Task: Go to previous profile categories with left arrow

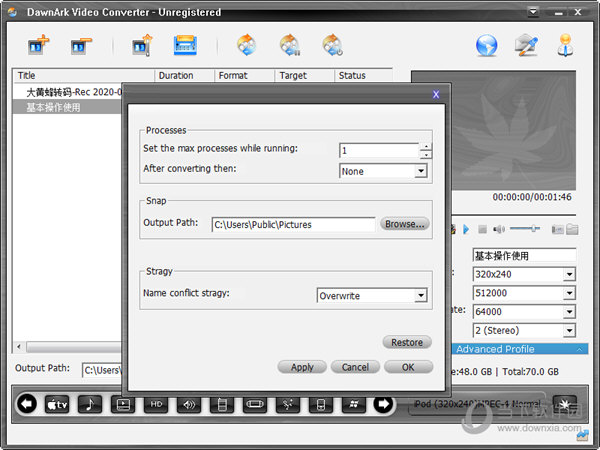Action: coord(27,404)
